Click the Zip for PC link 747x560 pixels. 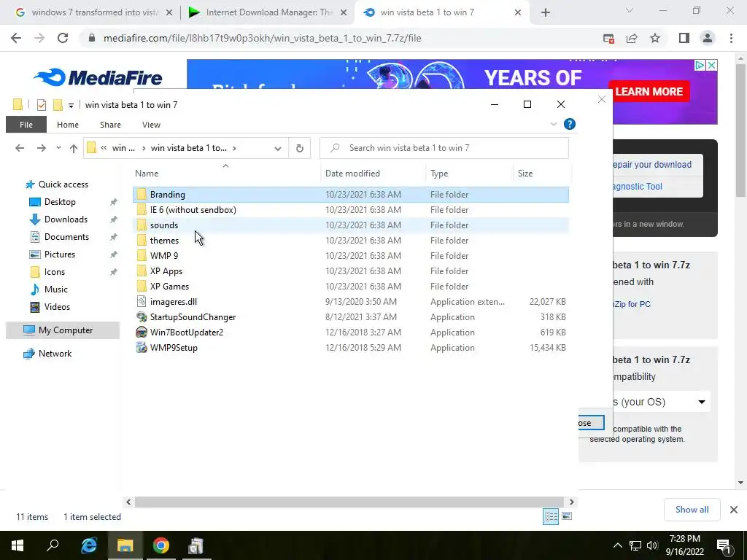point(632,304)
